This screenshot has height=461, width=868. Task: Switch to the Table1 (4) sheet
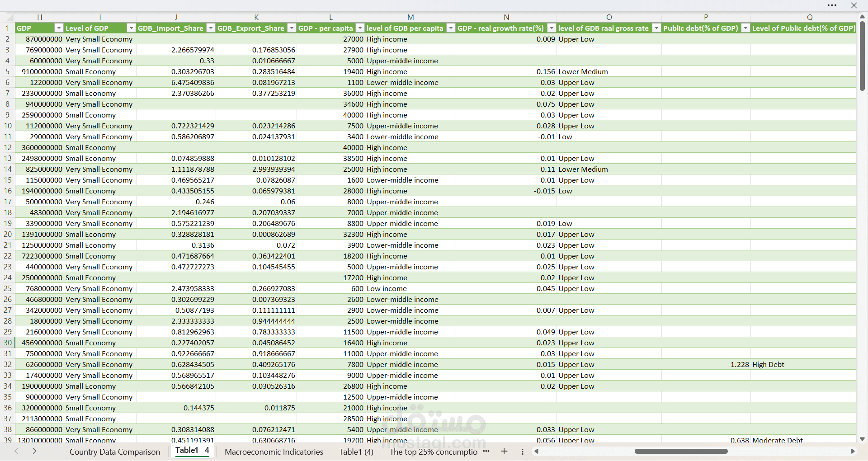[x=356, y=452]
